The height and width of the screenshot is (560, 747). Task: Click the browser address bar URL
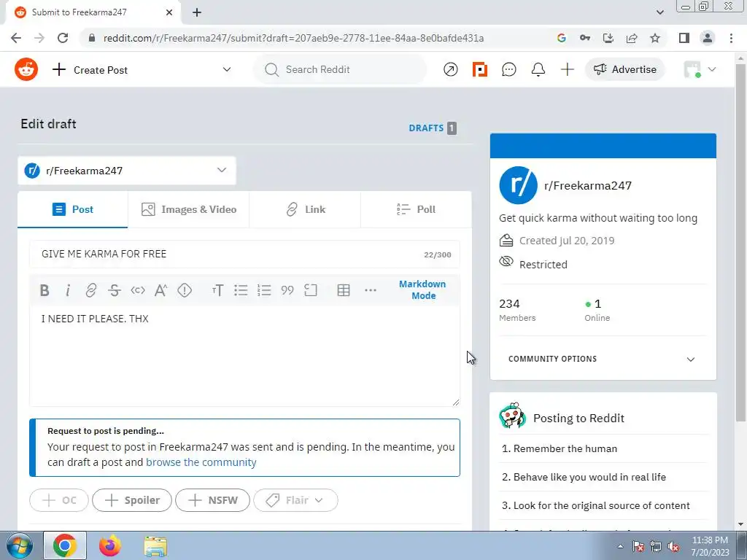point(293,38)
